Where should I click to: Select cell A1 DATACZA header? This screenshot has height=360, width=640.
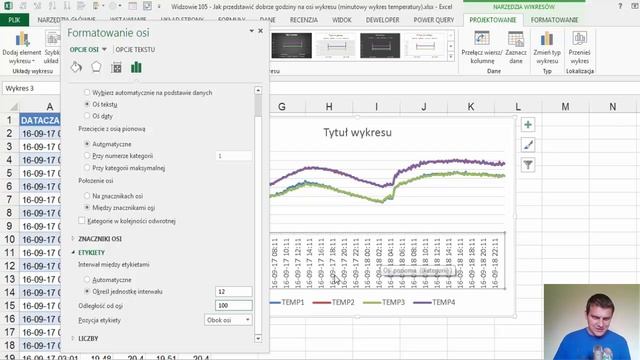[x=40, y=120]
